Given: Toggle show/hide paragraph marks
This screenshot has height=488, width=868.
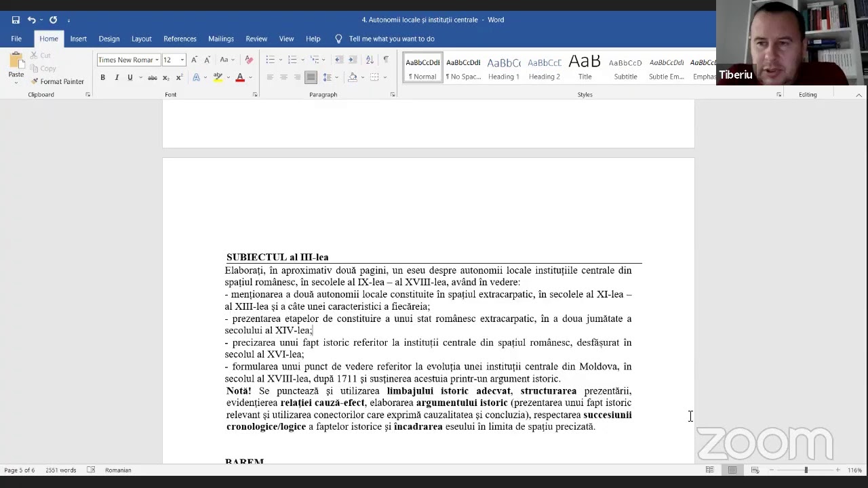Looking at the screenshot, I should coord(386,60).
